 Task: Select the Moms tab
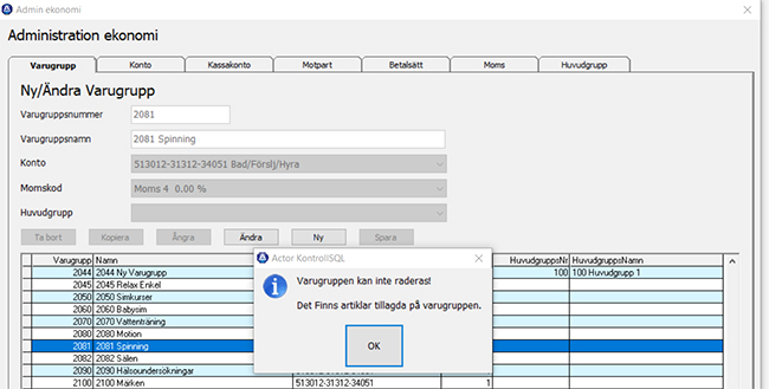[x=494, y=65]
